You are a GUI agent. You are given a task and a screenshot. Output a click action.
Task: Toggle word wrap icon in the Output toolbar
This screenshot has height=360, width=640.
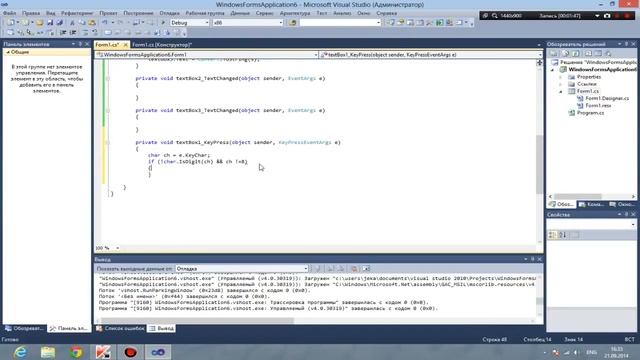click(x=366, y=269)
